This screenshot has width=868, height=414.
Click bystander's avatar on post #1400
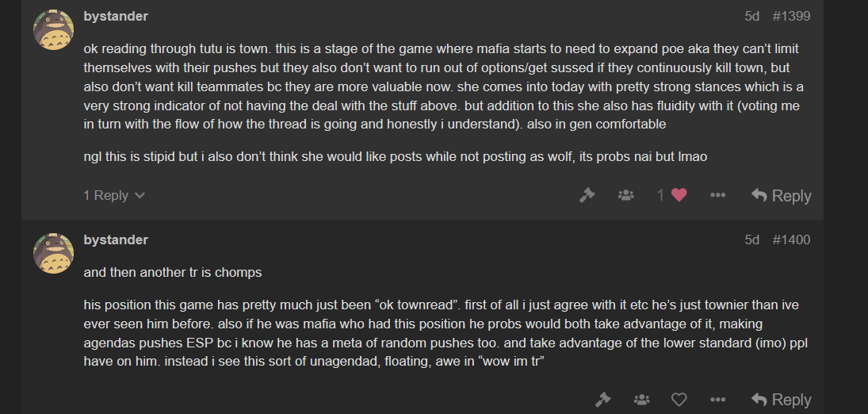[x=53, y=253]
